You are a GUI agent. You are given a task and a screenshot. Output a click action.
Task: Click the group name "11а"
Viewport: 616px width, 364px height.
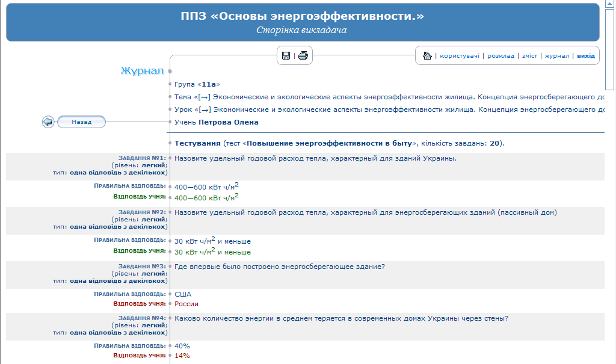(x=209, y=84)
